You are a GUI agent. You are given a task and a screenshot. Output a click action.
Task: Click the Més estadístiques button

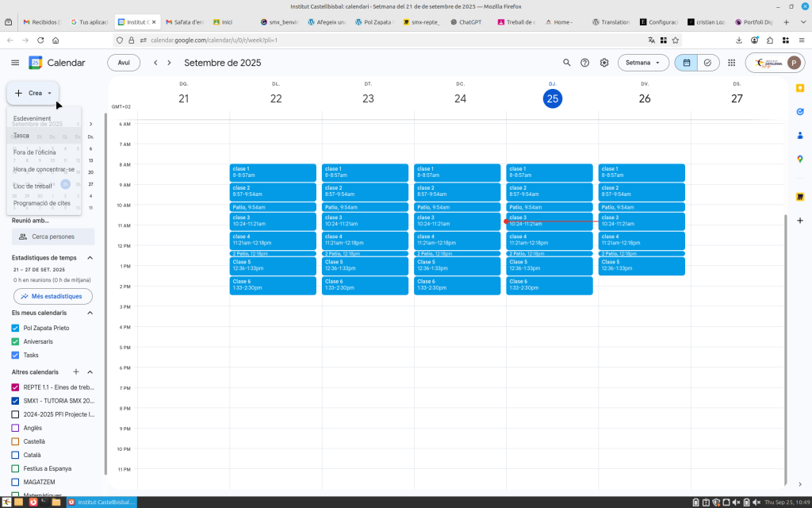coord(52,296)
